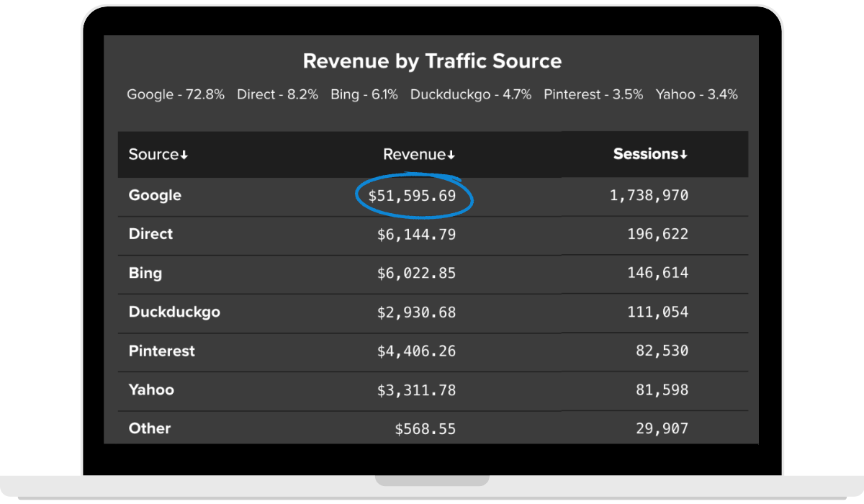Select 'Yahoo - 3.4%' in summary line
Screen dimensions: 864x504
(696, 94)
